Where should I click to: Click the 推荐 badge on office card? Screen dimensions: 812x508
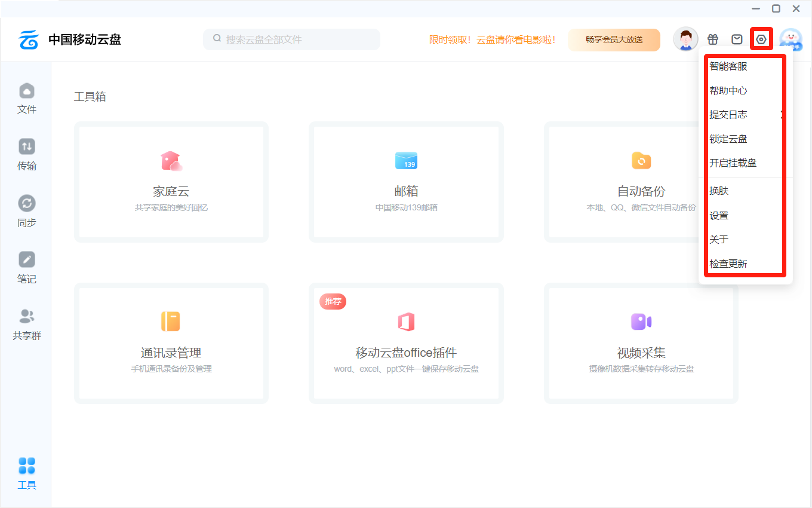click(333, 301)
